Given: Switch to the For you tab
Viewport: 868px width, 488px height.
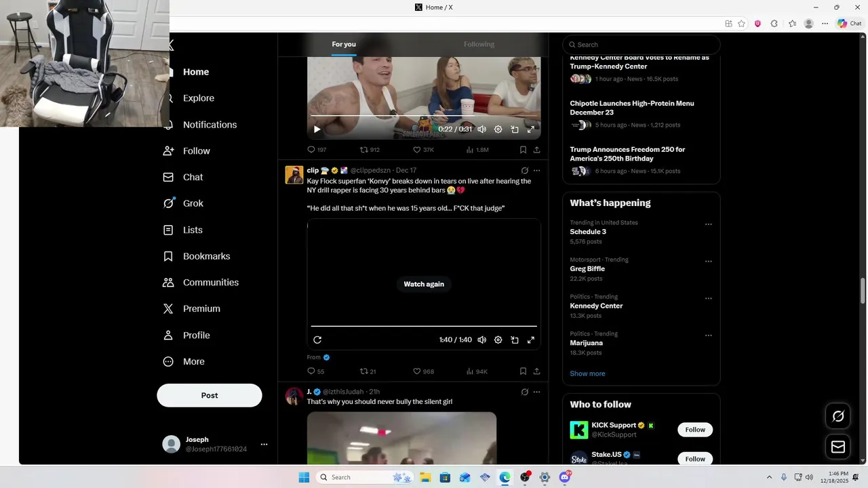Looking at the screenshot, I should tap(344, 45).
